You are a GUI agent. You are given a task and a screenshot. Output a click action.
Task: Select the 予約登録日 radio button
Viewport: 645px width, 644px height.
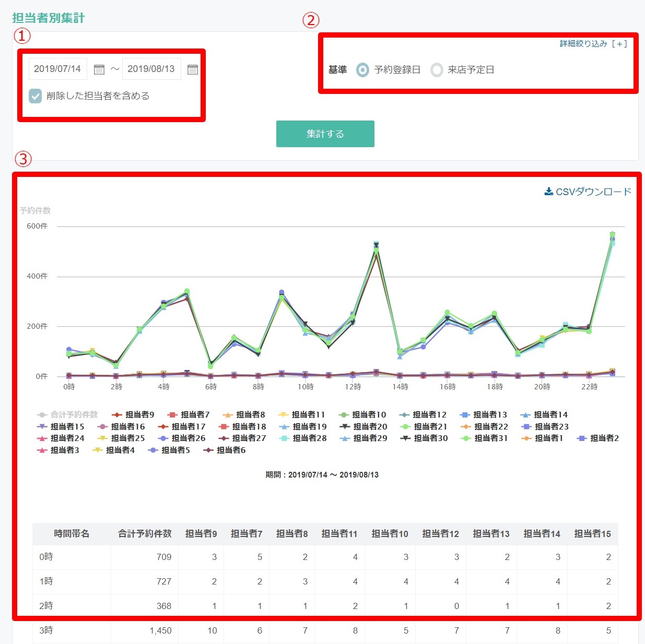pos(362,70)
